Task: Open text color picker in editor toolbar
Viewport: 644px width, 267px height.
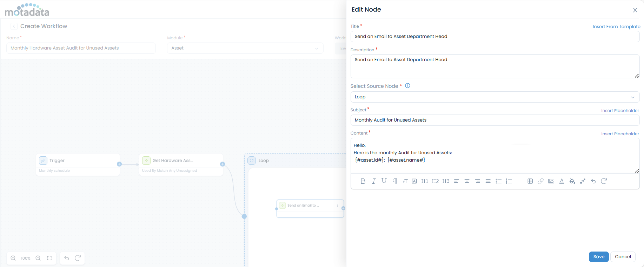Action: (562, 181)
